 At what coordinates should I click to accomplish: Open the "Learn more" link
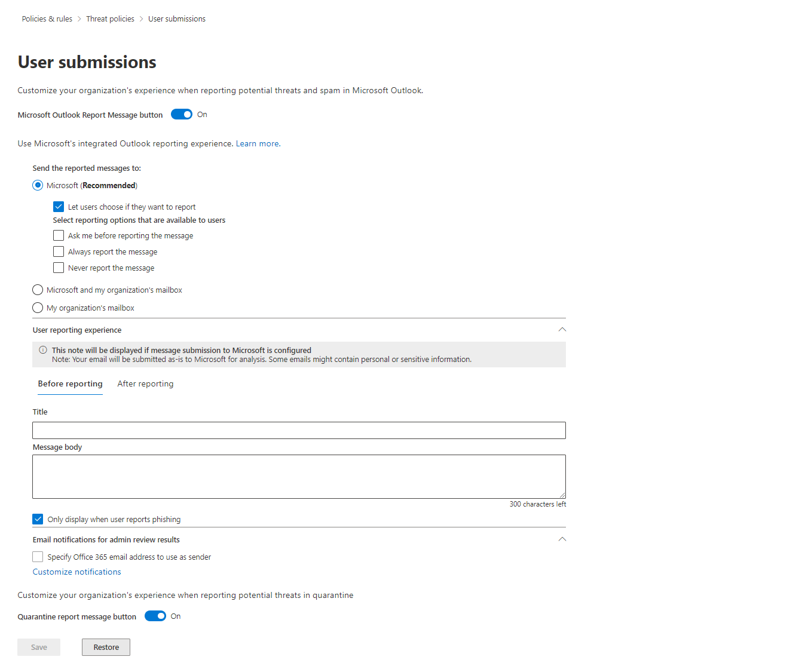tap(256, 143)
